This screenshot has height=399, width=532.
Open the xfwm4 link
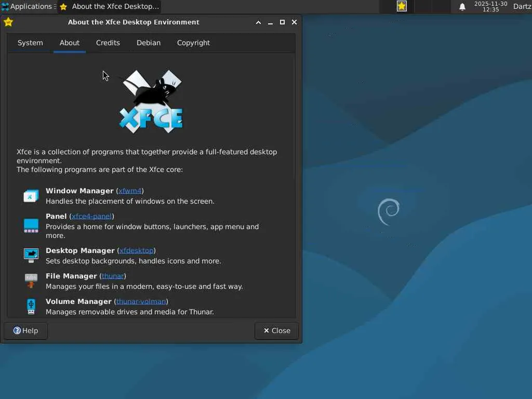(x=130, y=191)
